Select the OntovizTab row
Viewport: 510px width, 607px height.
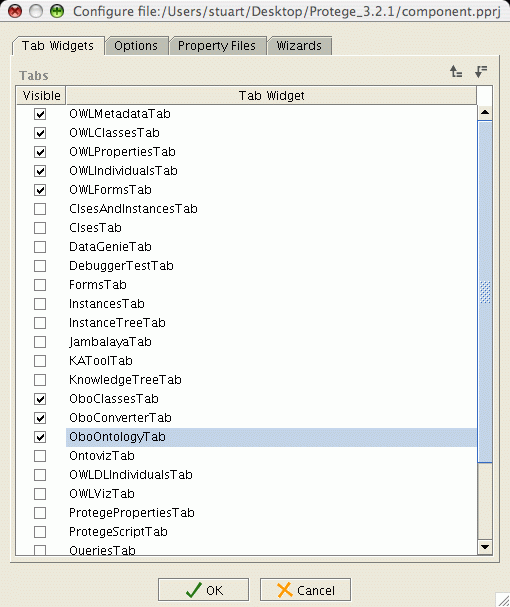271,456
